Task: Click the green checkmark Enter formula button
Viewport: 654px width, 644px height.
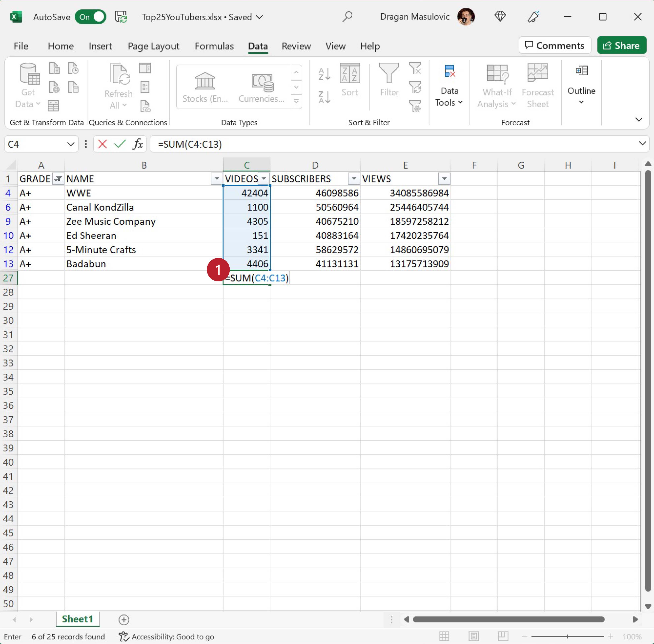Action: click(120, 144)
